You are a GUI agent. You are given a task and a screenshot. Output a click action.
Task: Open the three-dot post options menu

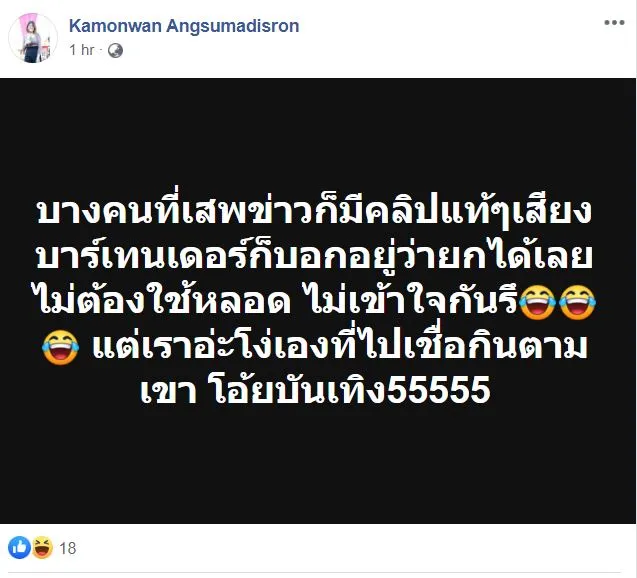tap(614, 23)
